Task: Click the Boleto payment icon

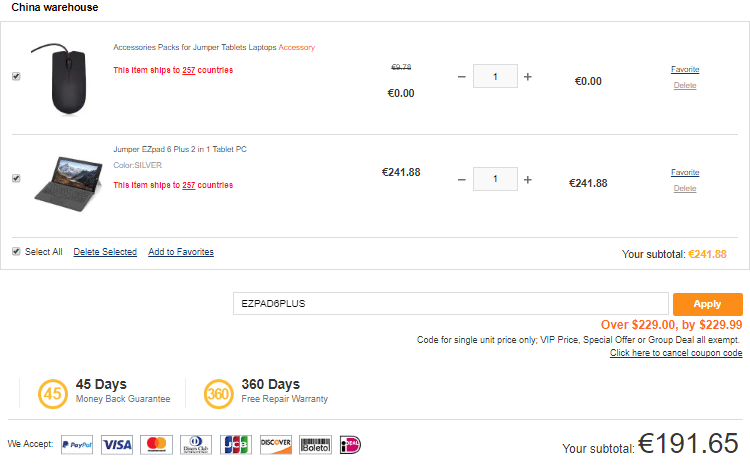Action: [315, 444]
